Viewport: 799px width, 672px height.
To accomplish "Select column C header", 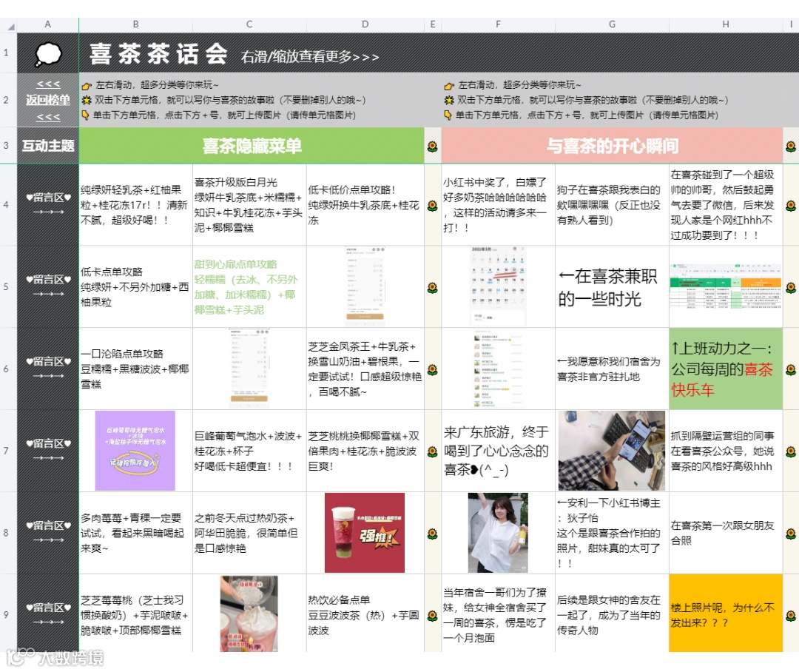I will 249,24.
